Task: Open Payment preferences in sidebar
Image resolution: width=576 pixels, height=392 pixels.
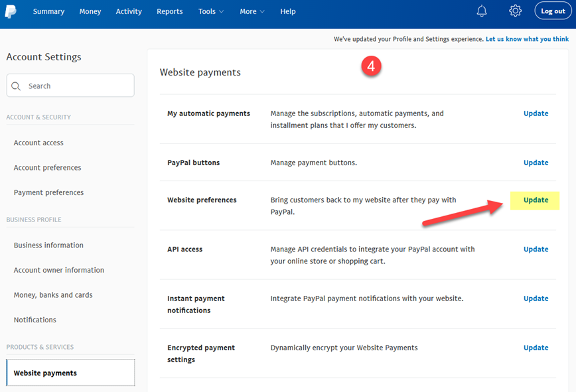Action: pyautogui.click(x=48, y=193)
